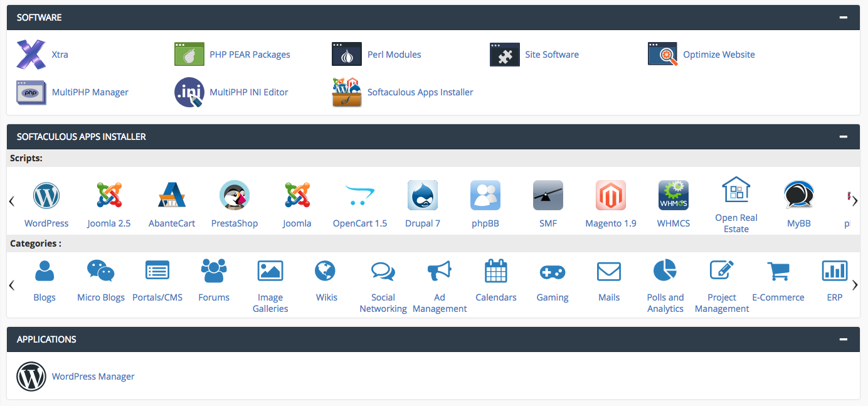
Task: Select the Drupal 7 script icon
Action: [423, 195]
